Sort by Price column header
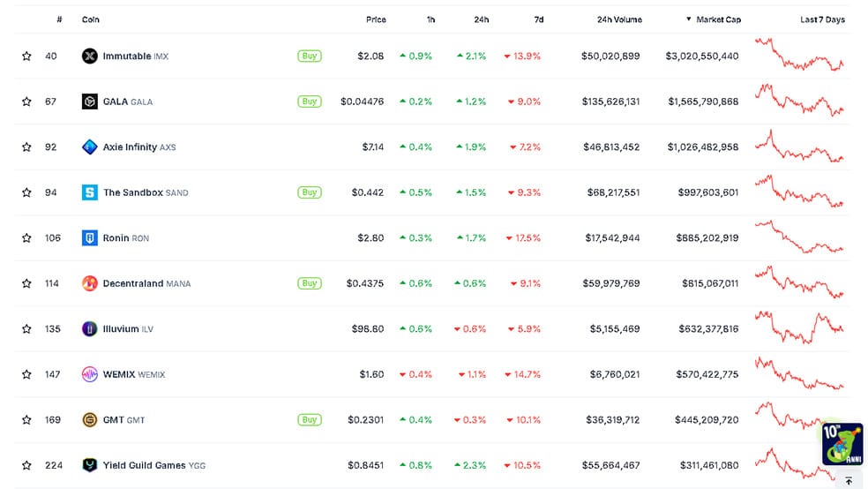This screenshot has width=868, height=489. click(x=376, y=19)
